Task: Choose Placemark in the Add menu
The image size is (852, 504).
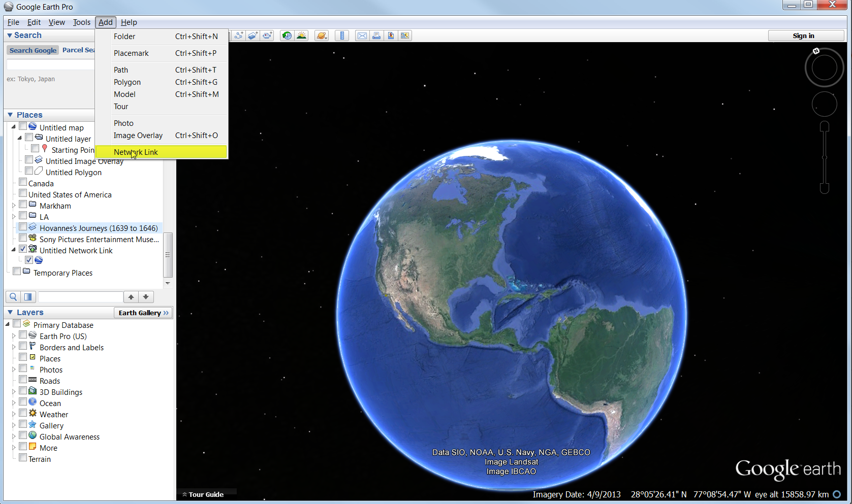Action: point(161,53)
